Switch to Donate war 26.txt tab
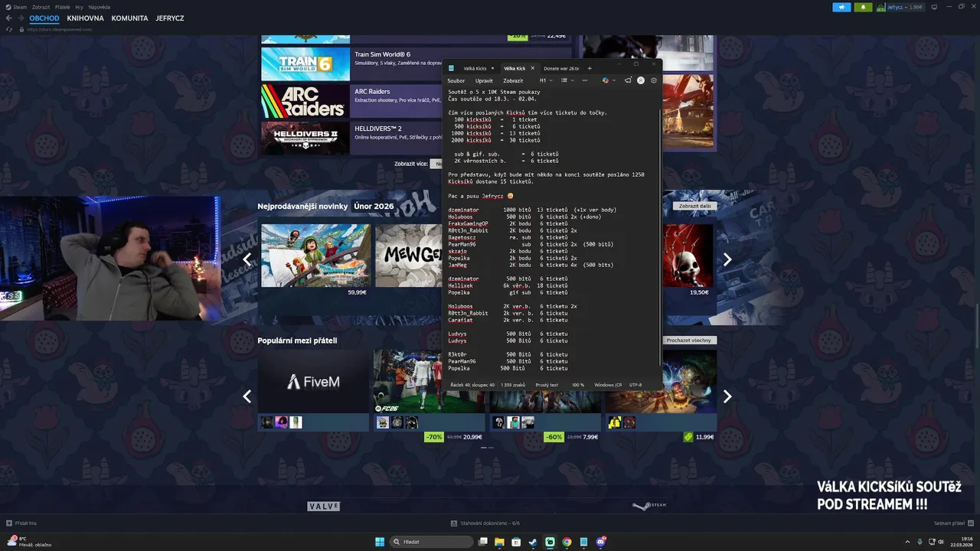The image size is (980, 551). coord(561,68)
